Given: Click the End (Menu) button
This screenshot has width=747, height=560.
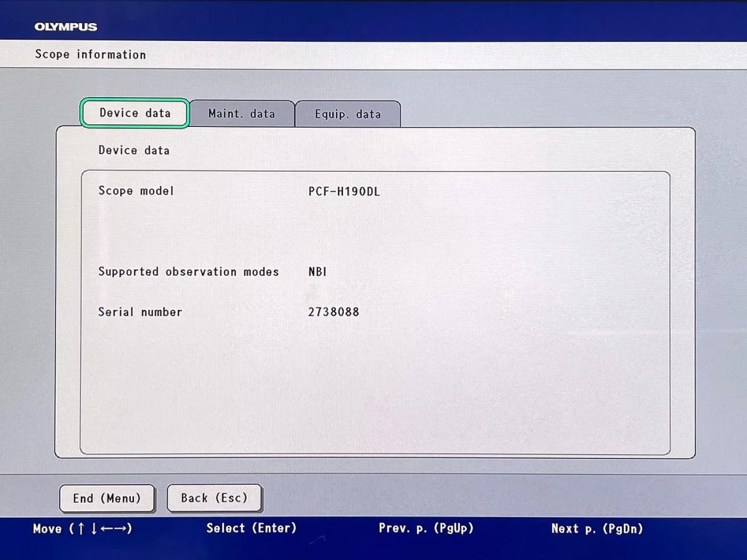Looking at the screenshot, I should 107,498.
